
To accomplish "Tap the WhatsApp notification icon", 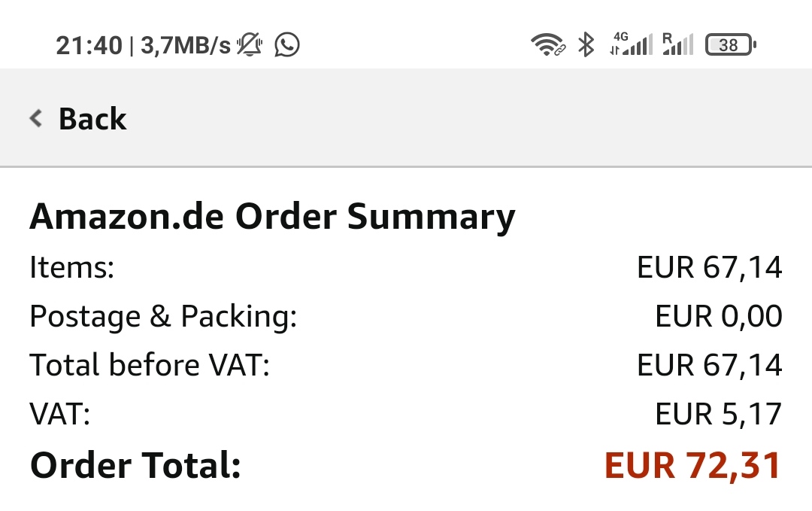I will coord(287,45).
